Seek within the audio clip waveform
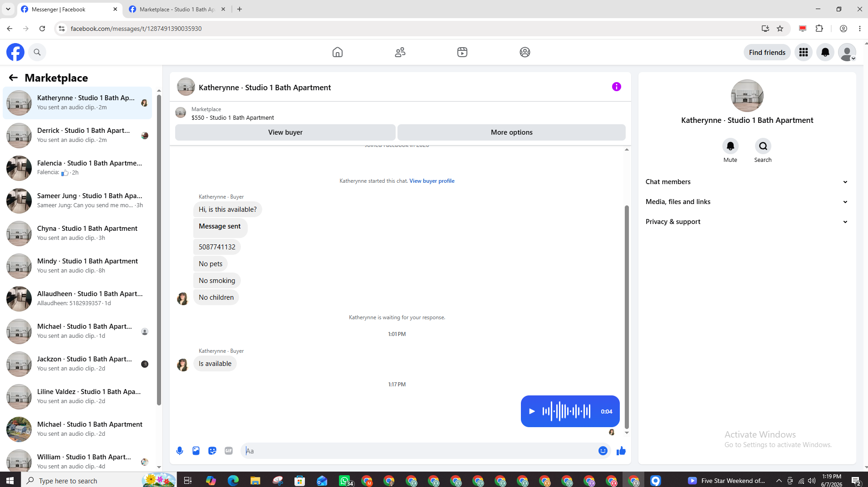 pos(566,411)
